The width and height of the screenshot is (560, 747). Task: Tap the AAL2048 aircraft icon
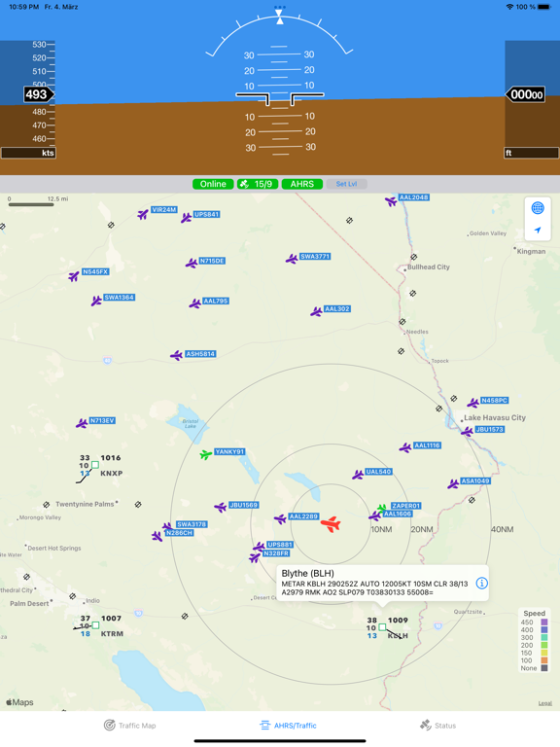[391, 201]
